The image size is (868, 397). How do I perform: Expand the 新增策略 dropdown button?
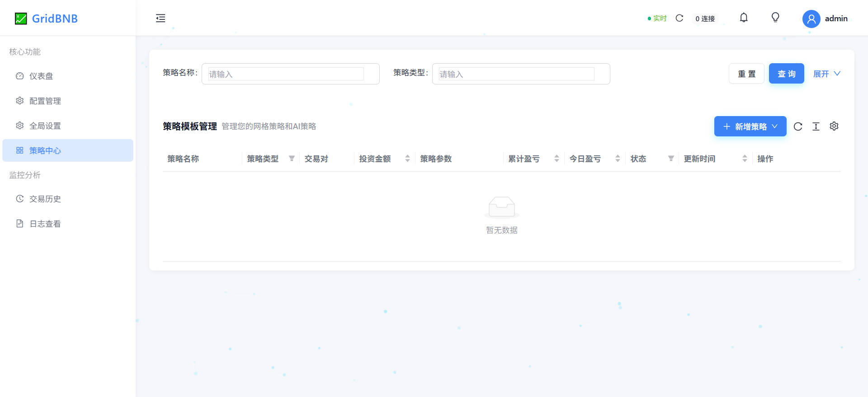point(750,126)
